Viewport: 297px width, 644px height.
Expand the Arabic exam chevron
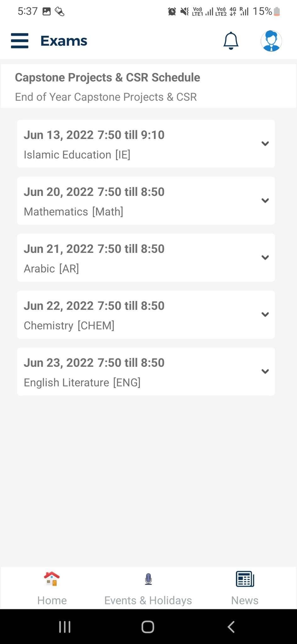point(265,258)
